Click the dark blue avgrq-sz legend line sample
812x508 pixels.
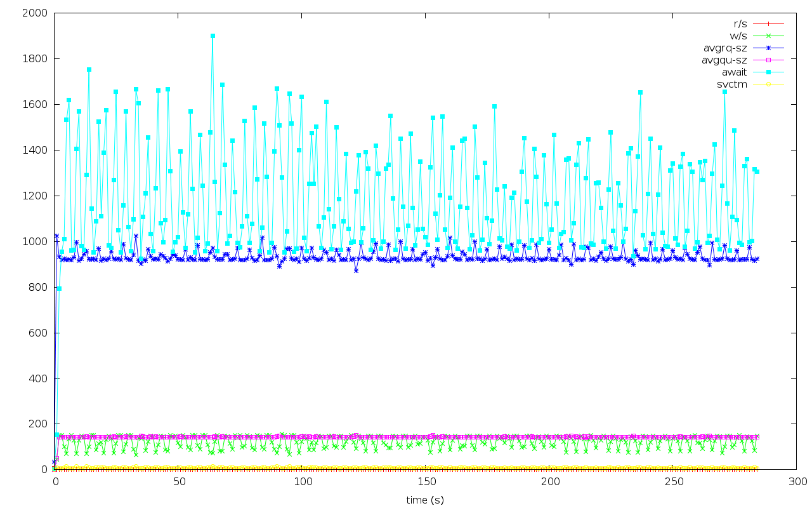click(x=769, y=48)
